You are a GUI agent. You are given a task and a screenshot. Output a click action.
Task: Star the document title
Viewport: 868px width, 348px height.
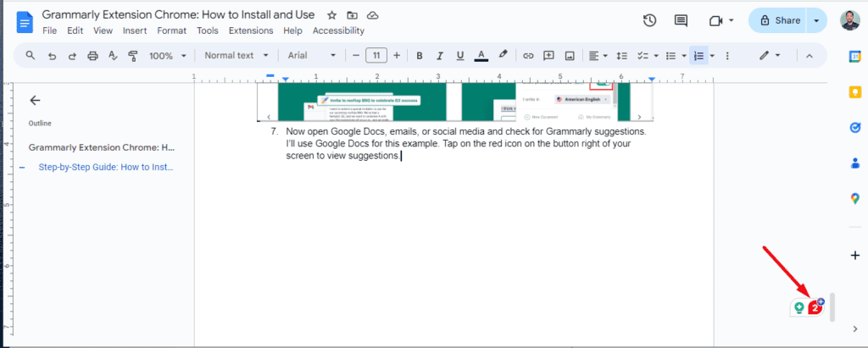[x=331, y=15]
